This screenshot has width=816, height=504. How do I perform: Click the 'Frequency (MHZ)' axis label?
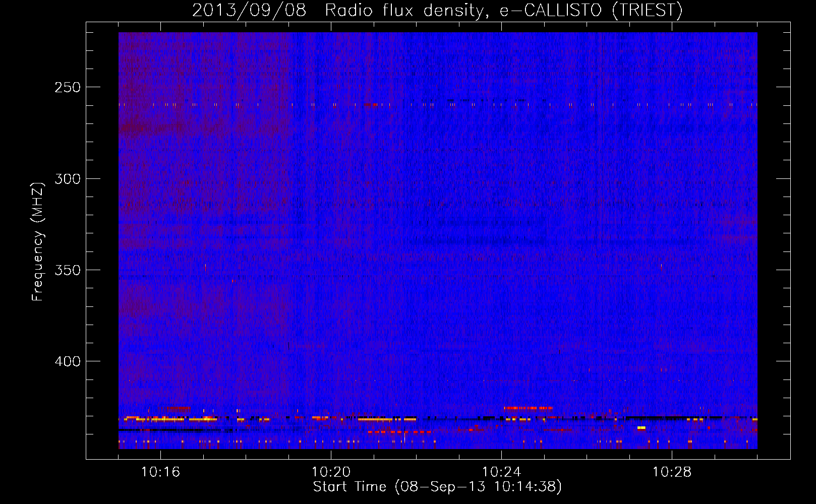38,241
